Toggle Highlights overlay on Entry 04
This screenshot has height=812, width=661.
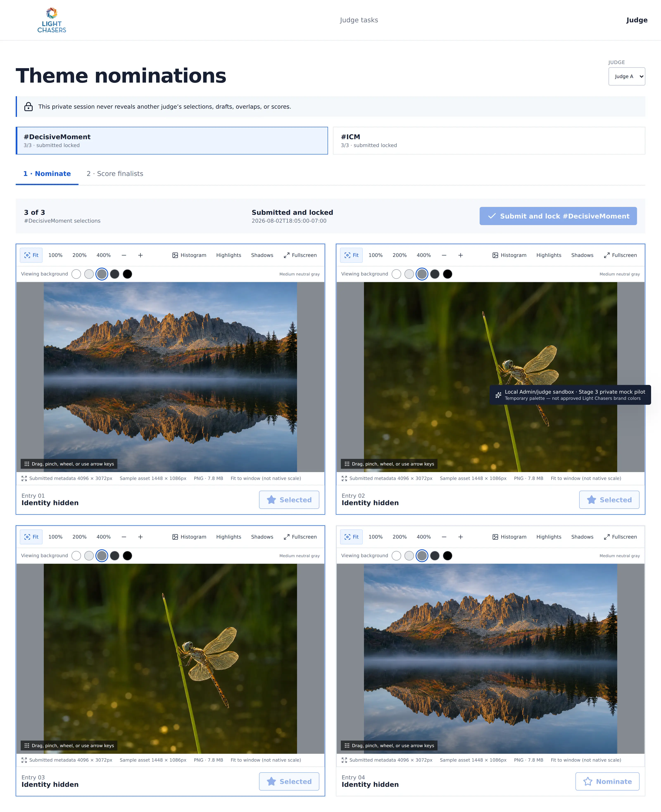[x=549, y=537]
